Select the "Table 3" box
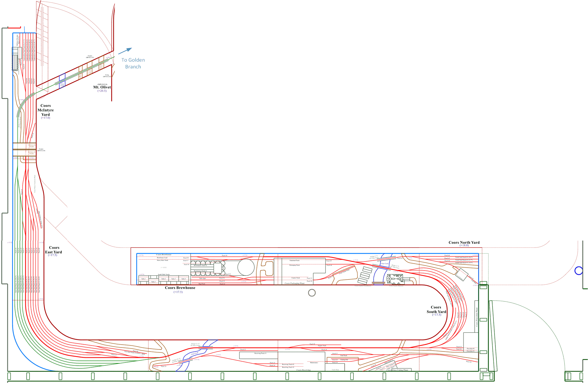Image resolution: width=588 pixels, height=383 pixels. click(x=154, y=282)
